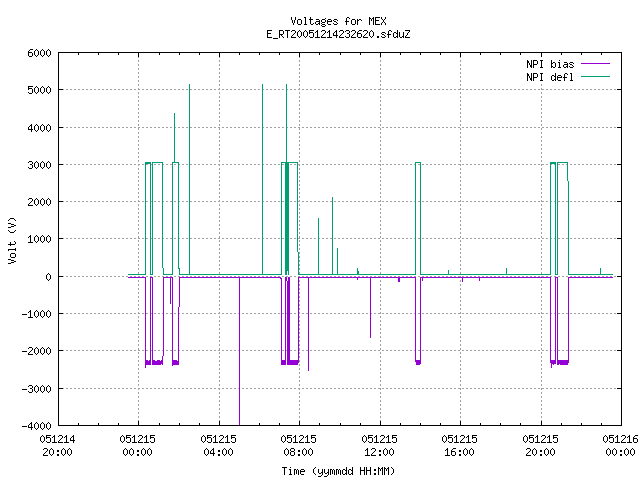Click the 'Time (yymmdd HH:MM)' x-axis label
The image size is (640, 480).
338,471
